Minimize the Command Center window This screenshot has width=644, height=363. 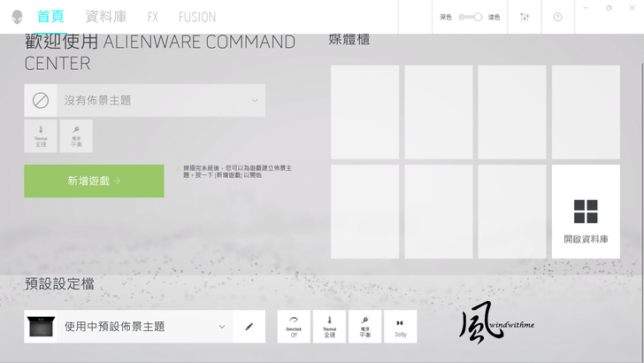(x=586, y=8)
